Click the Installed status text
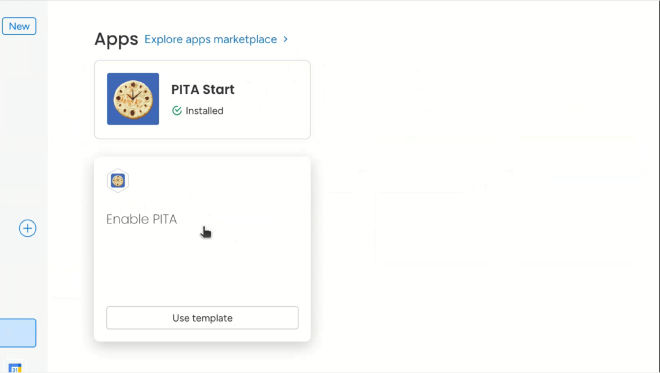 pyautogui.click(x=205, y=111)
